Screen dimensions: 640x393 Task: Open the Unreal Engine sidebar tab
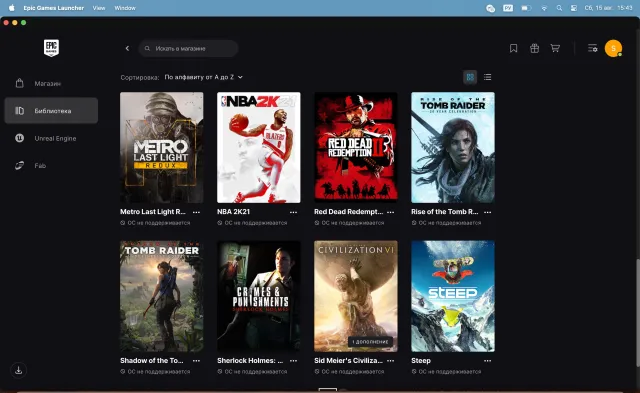point(51,138)
